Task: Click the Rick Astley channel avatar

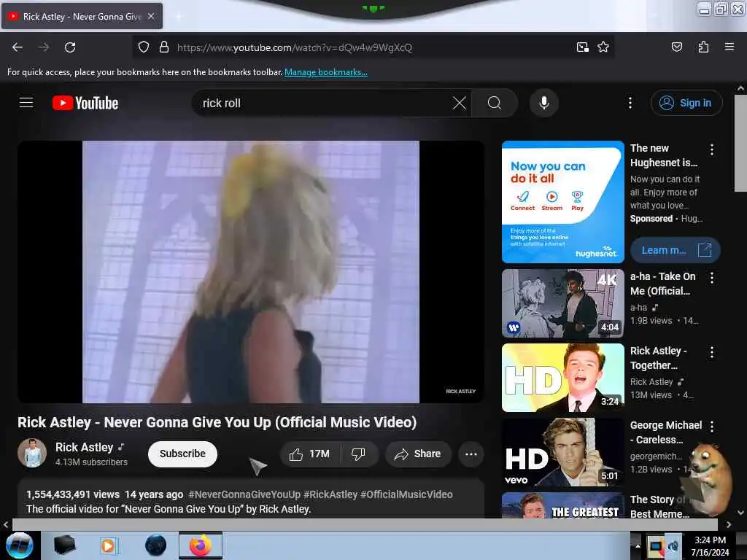Action: tap(32, 453)
